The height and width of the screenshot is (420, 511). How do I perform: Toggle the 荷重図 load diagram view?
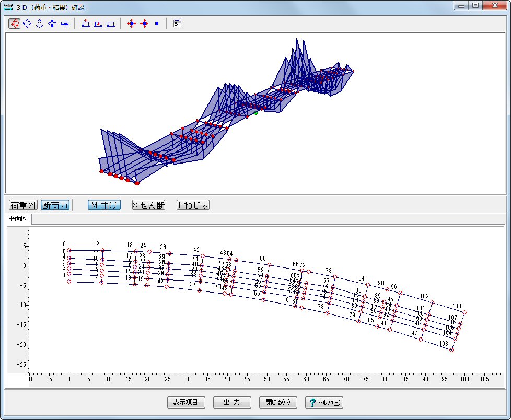click(x=24, y=205)
